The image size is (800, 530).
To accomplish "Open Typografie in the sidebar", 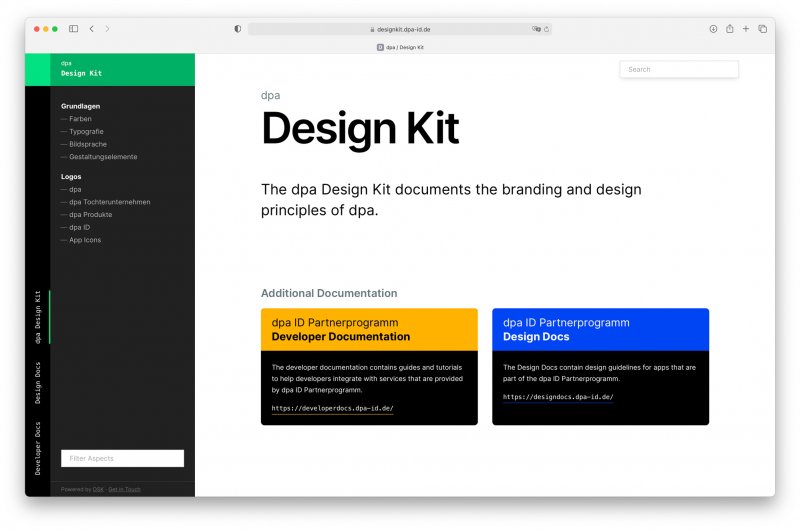I will coord(86,131).
